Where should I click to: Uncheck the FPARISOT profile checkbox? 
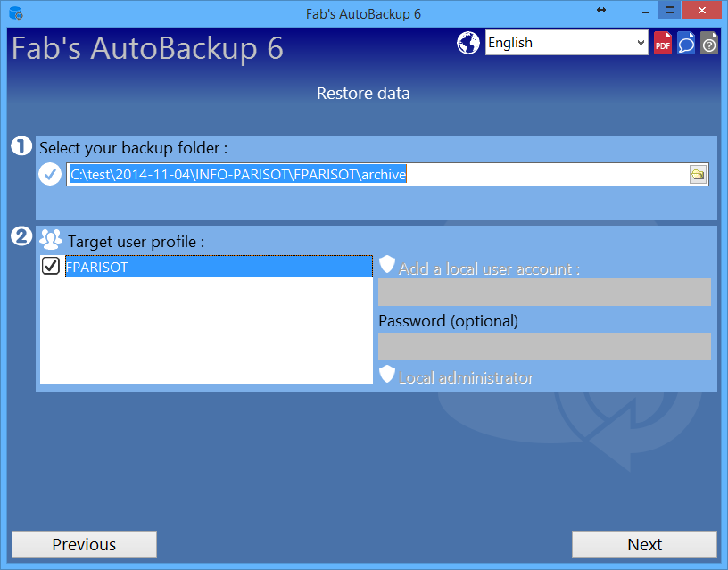[51, 266]
